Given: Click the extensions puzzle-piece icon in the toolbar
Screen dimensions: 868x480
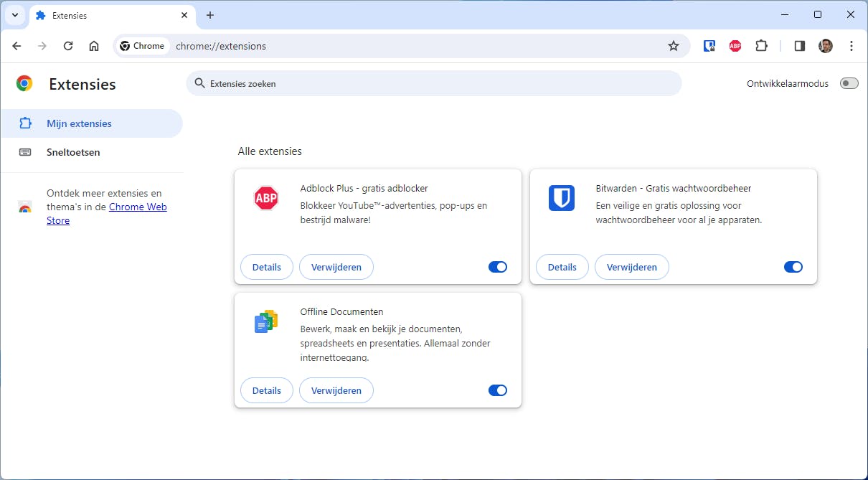Looking at the screenshot, I should click(761, 45).
